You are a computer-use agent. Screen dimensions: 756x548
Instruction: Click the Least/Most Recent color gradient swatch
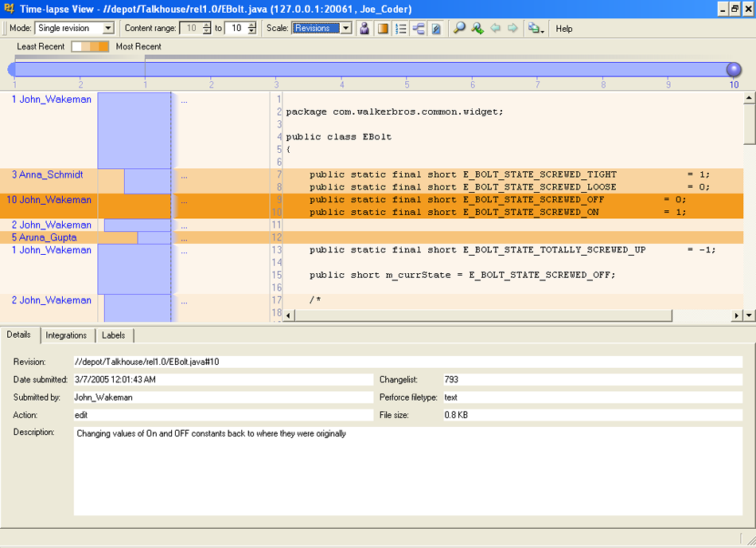tap(90, 47)
